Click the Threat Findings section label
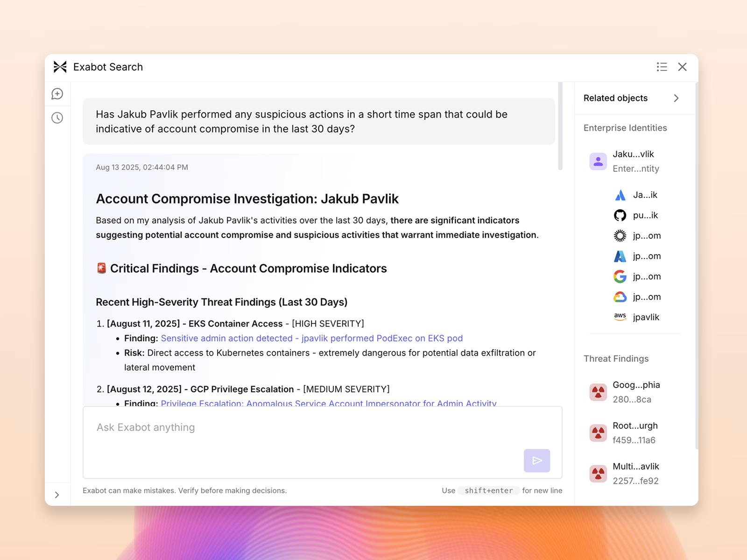 (x=616, y=358)
